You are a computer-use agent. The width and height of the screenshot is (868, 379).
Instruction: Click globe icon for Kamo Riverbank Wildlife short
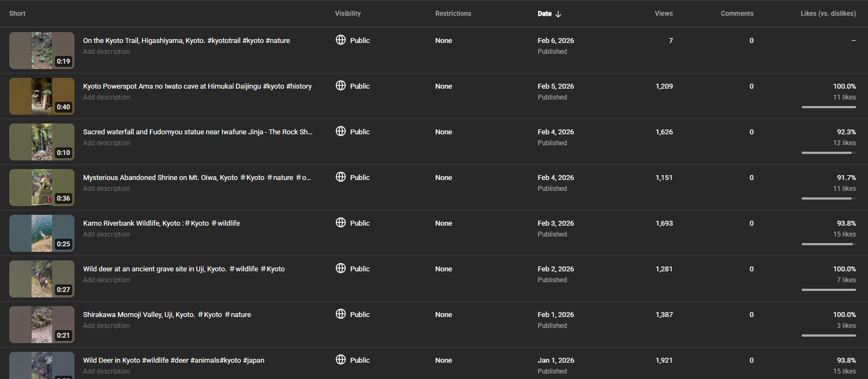point(341,222)
